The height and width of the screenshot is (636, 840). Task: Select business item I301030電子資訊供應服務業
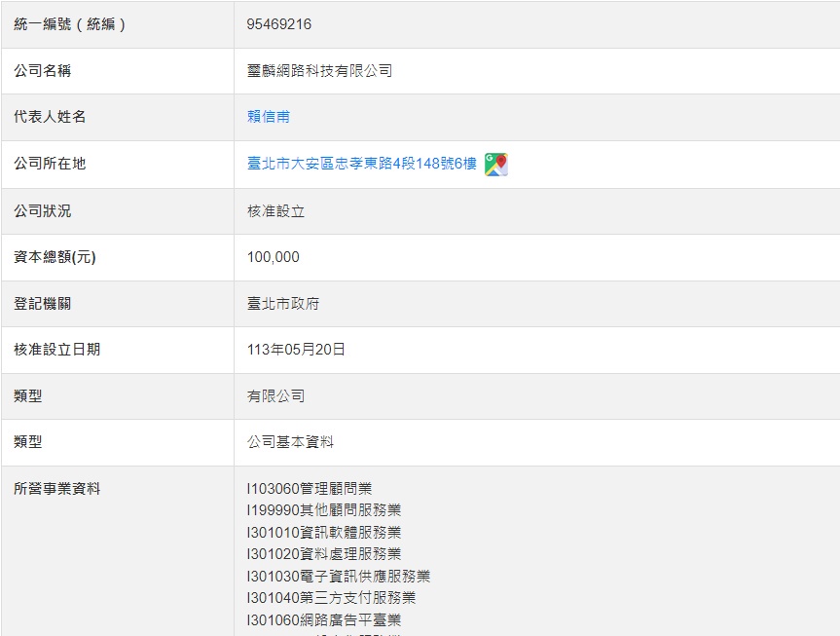pyautogui.click(x=339, y=577)
